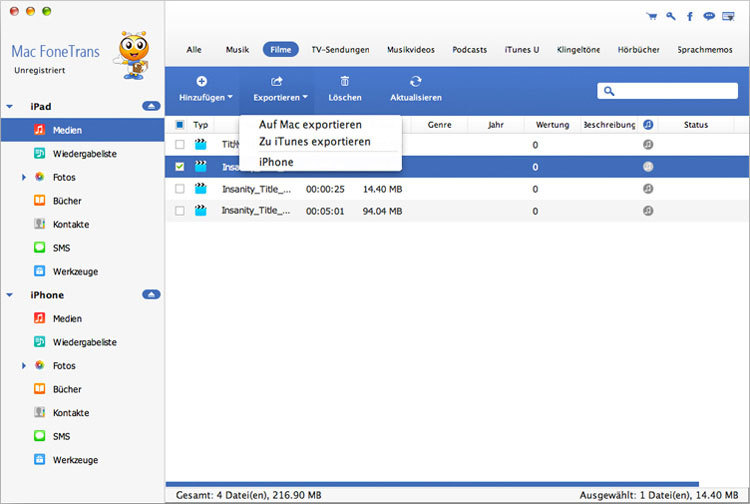750x504 pixels.
Task: Open SMS under iPad
Action: click(61, 248)
